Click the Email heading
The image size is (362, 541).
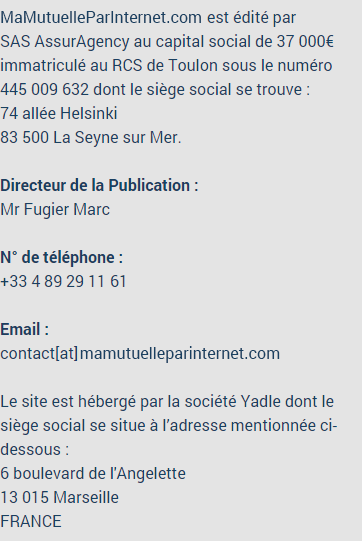25,329
